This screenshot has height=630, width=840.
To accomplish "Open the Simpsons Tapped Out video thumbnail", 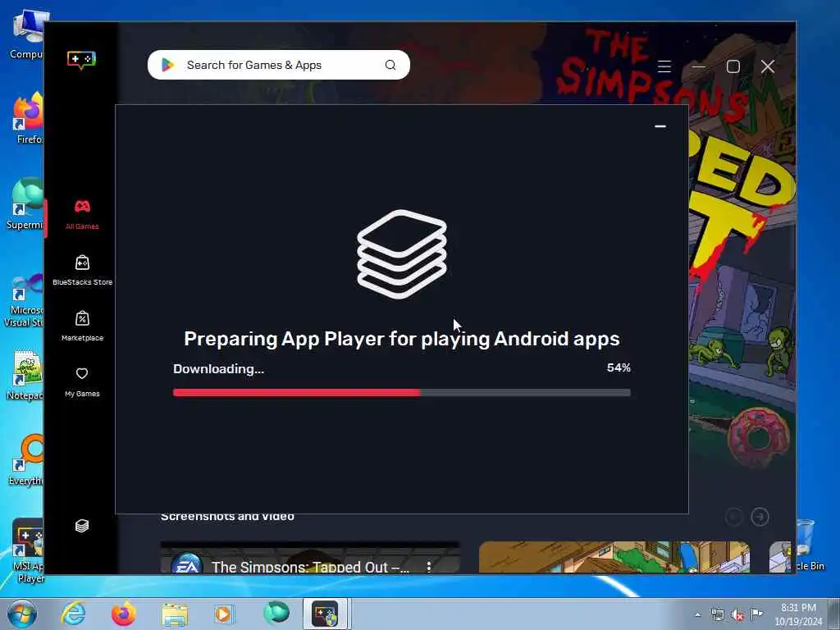I will pos(310,557).
